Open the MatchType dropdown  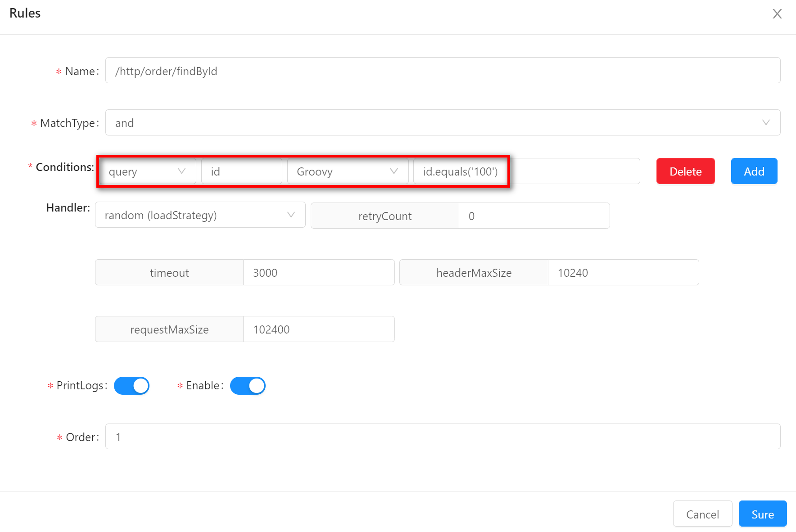point(442,123)
